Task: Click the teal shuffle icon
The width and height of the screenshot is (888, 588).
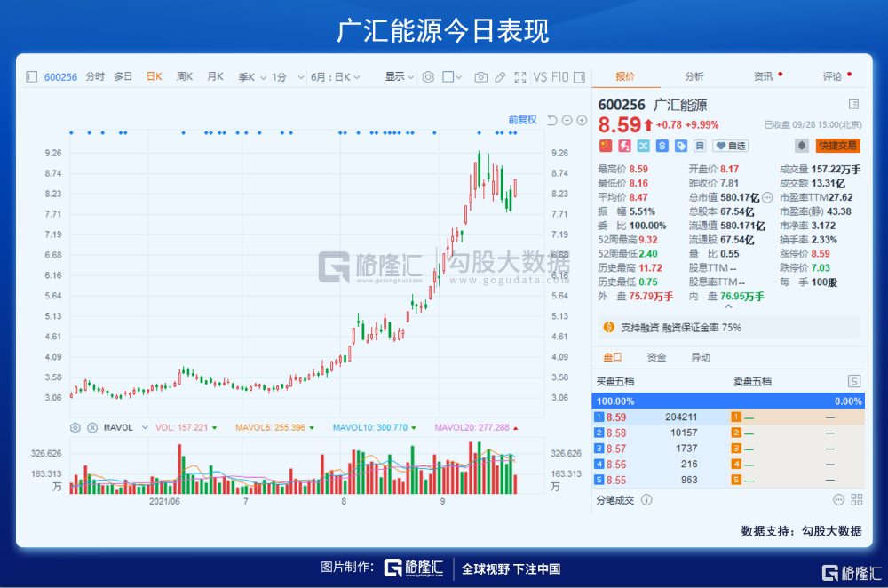Action: (643, 147)
